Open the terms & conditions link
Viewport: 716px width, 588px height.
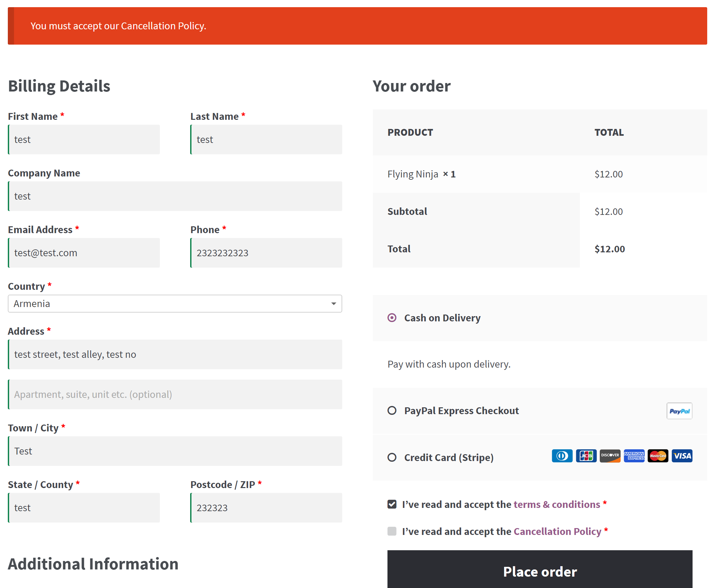556,504
